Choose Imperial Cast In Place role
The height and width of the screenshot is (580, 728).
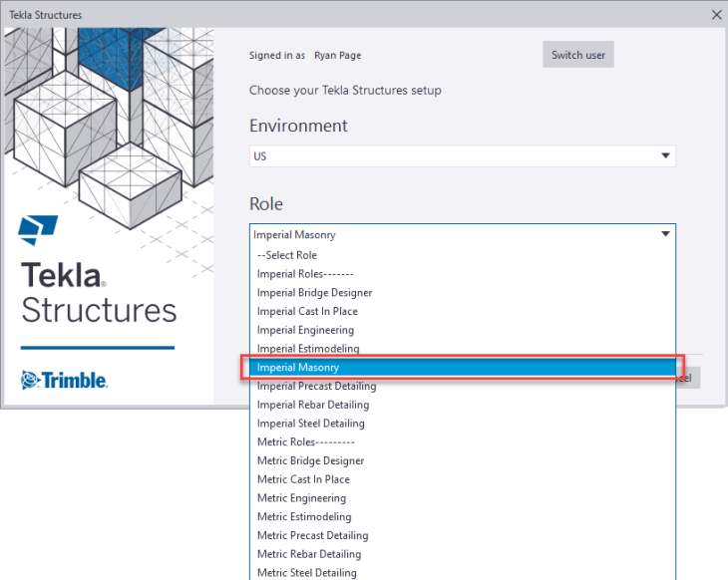(462, 311)
